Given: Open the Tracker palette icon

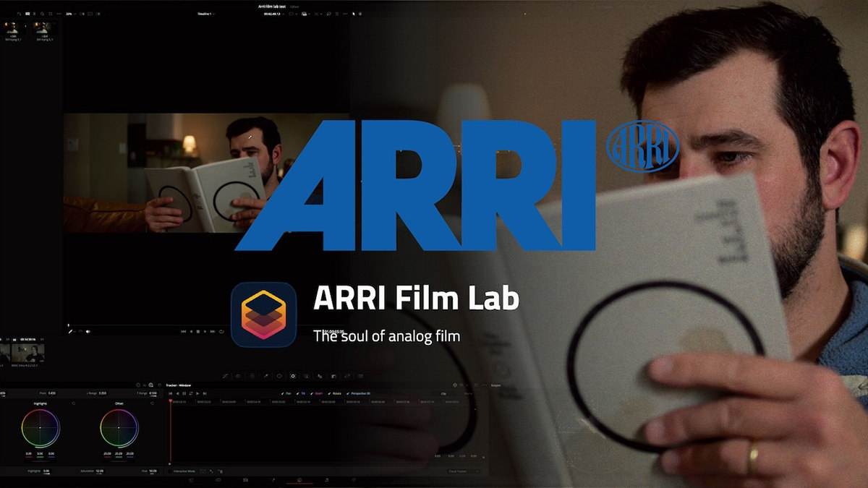Looking at the screenshot, I should click(293, 376).
